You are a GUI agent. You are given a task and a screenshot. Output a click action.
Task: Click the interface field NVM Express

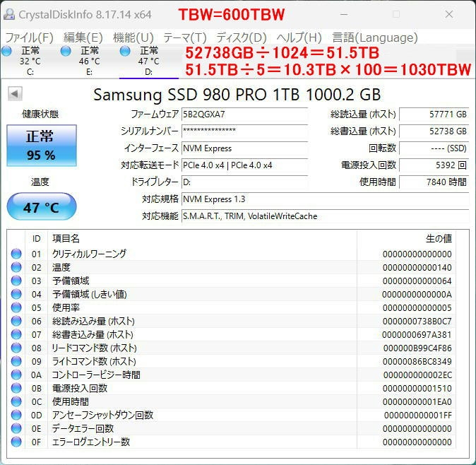click(244, 148)
